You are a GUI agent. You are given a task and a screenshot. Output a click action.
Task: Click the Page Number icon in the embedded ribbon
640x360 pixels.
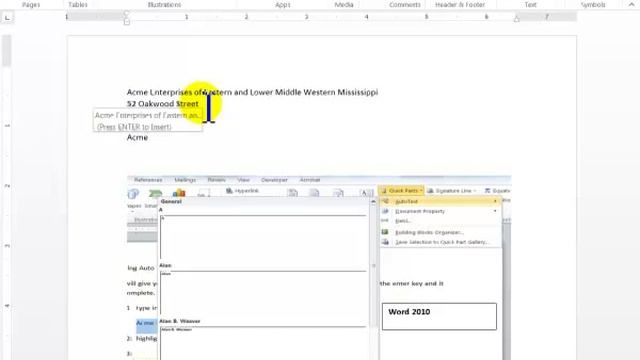[x=338, y=192]
